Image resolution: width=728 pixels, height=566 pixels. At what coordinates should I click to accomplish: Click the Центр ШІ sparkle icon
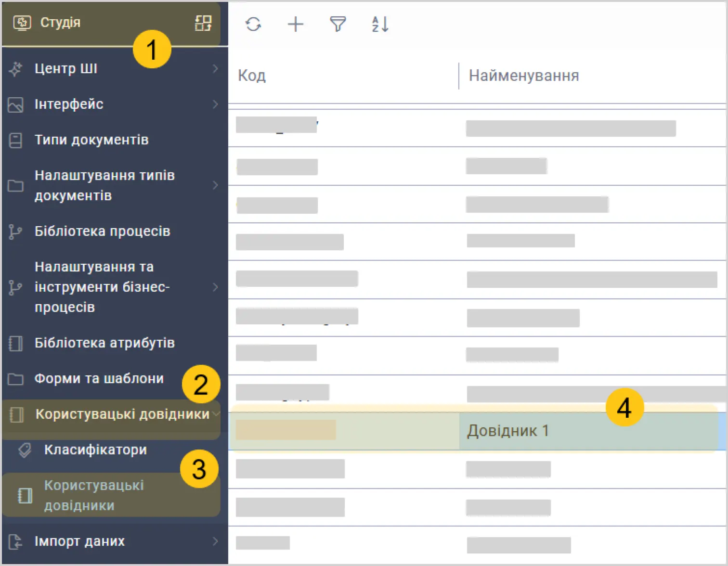pyautogui.click(x=15, y=69)
